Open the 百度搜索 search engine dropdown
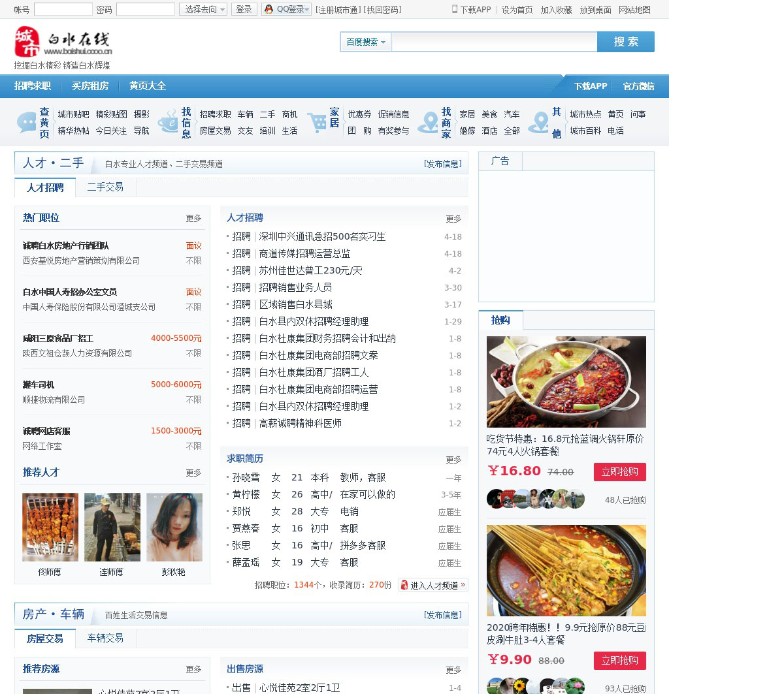 [x=366, y=42]
